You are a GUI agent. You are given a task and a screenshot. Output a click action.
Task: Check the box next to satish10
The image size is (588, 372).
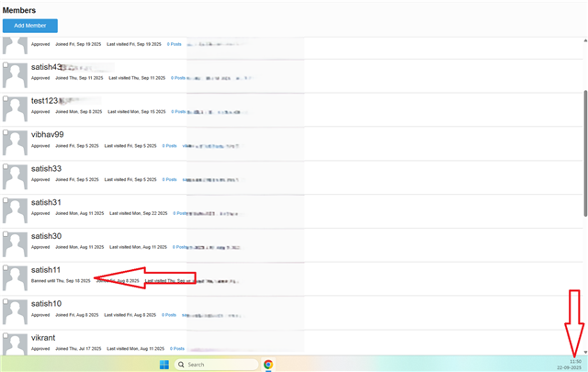point(6,303)
